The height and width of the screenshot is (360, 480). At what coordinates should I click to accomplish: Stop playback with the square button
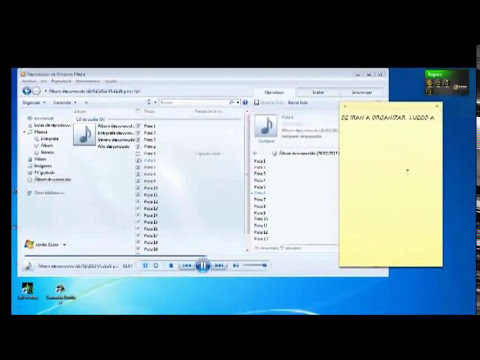click(171, 266)
